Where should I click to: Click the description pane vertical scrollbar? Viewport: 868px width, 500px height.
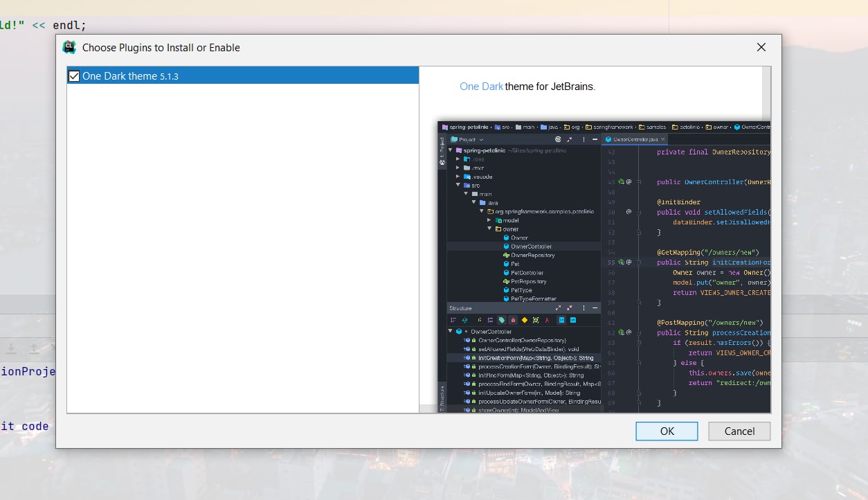pyautogui.click(x=766, y=93)
